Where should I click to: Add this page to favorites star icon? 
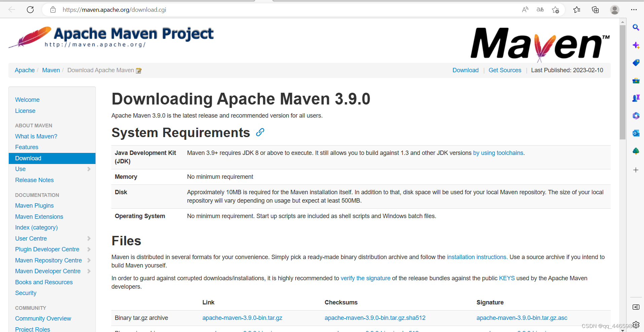point(556,10)
